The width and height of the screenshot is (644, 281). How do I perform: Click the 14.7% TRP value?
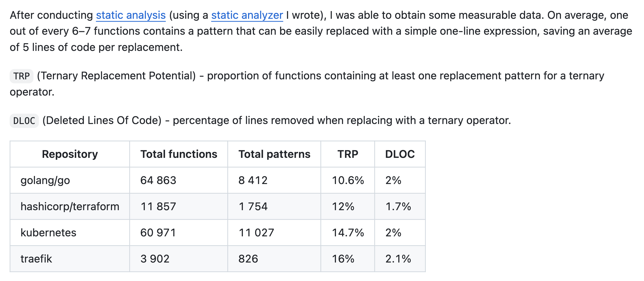[348, 233]
